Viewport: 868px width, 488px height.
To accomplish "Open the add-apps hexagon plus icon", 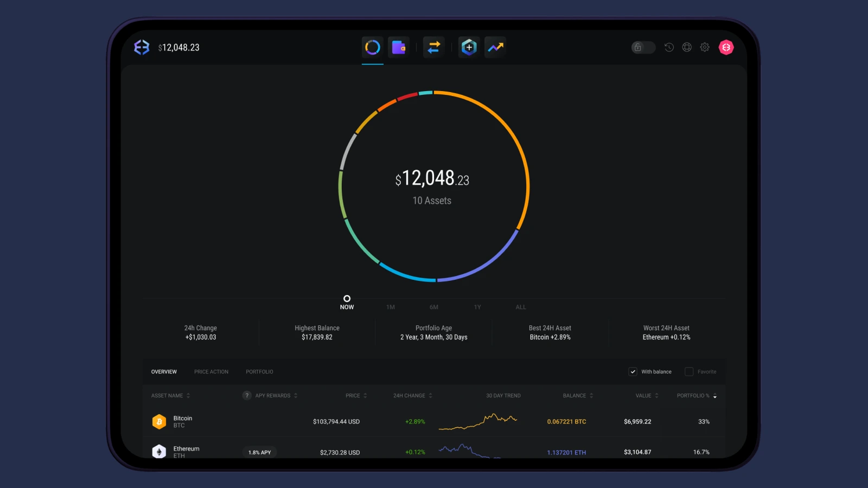I will pos(469,48).
